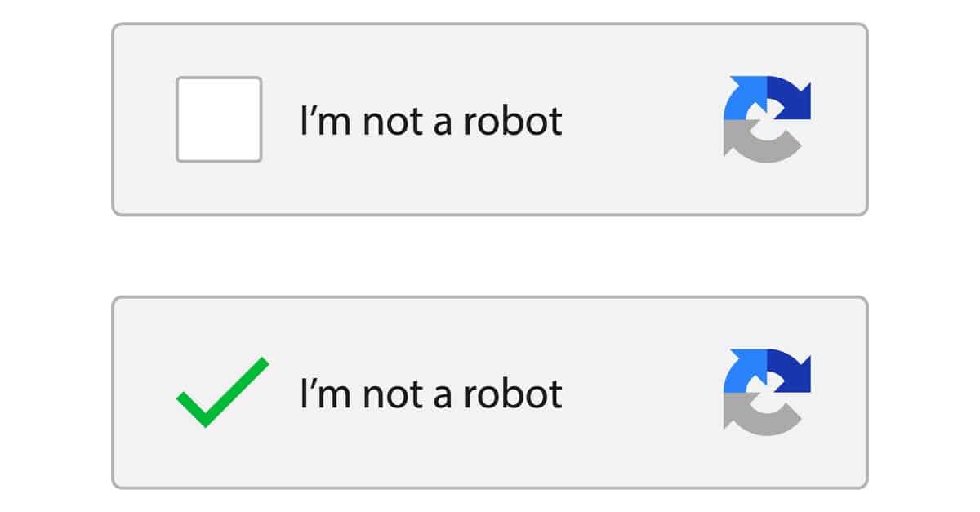Viewport: 980px width, 512px height.
Task: Check the empty "I'm not a robot" checkbox
Action: (x=219, y=119)
